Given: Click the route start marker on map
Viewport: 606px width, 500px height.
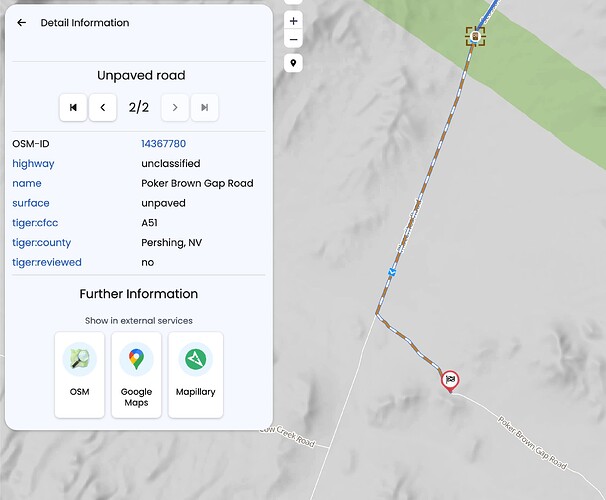Looking at the screenshot, I should 475,37.
